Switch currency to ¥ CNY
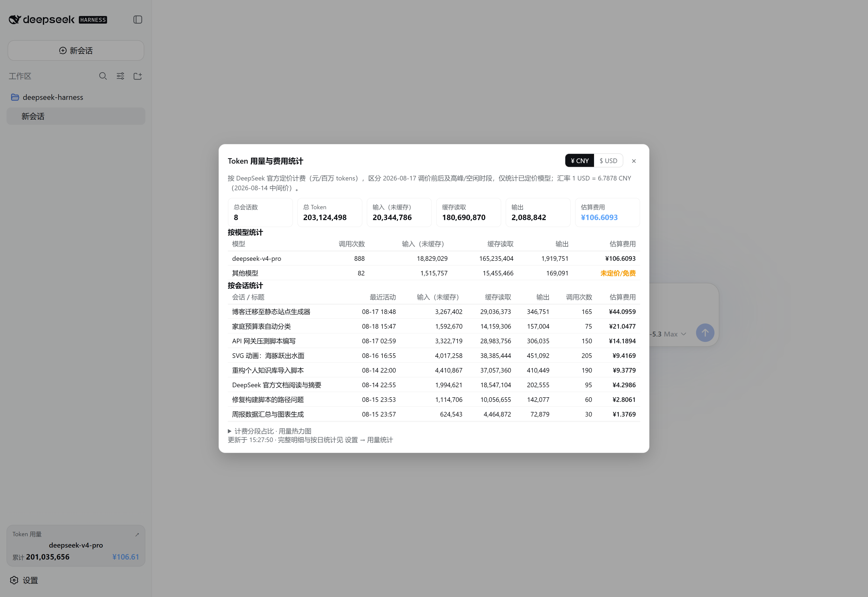The height and width of the screenshot is (597, 868). click(x=579, y=161)
